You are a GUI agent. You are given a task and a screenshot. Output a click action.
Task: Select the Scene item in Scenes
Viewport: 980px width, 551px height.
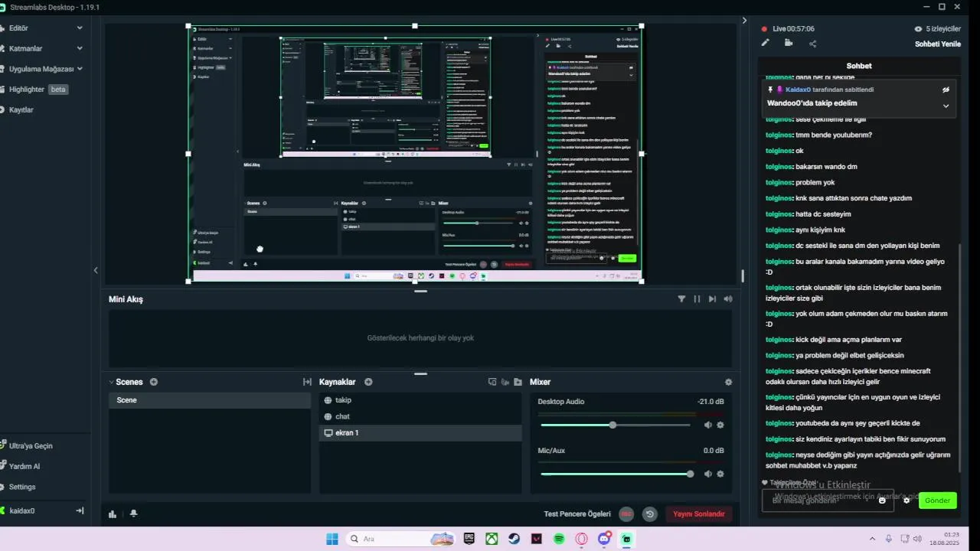(209, 400)
